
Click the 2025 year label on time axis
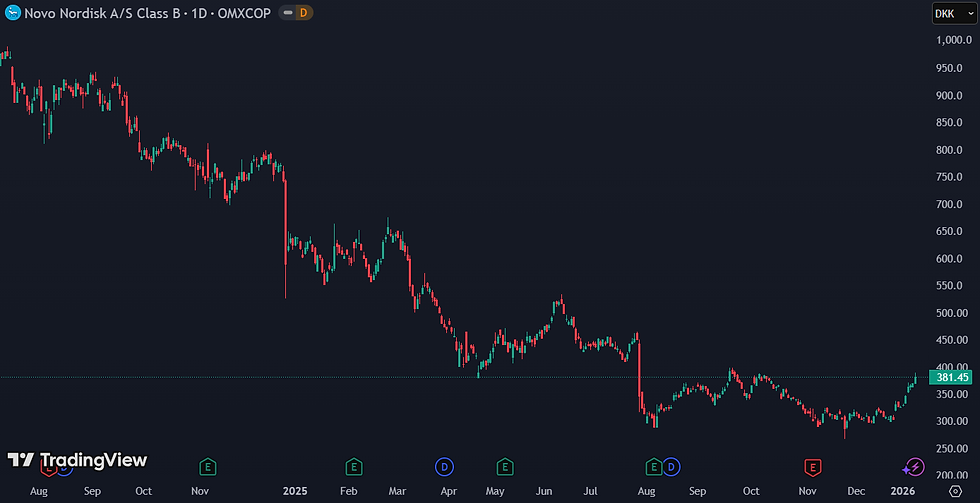(x=295, y=491)
